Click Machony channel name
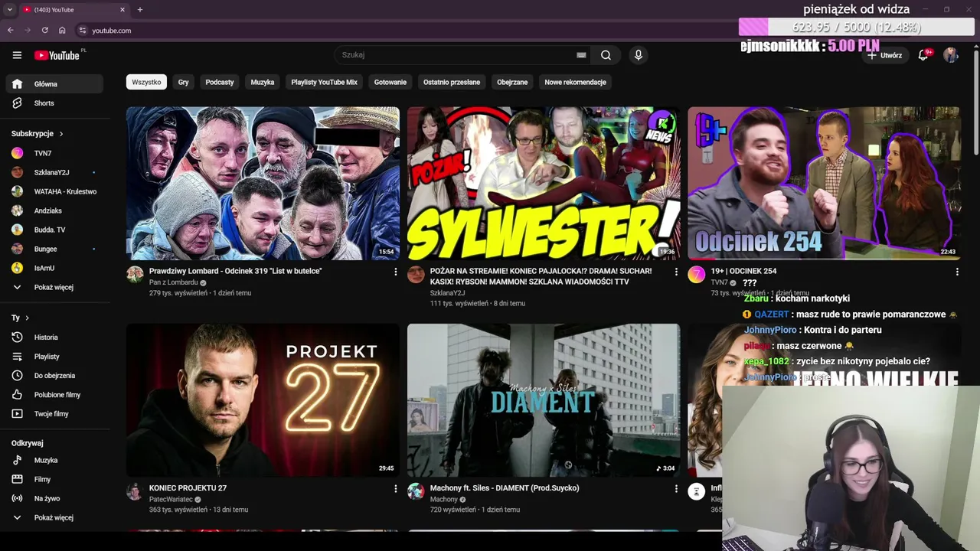This screenshot has width=980, height=551. [x=444, y=499]
